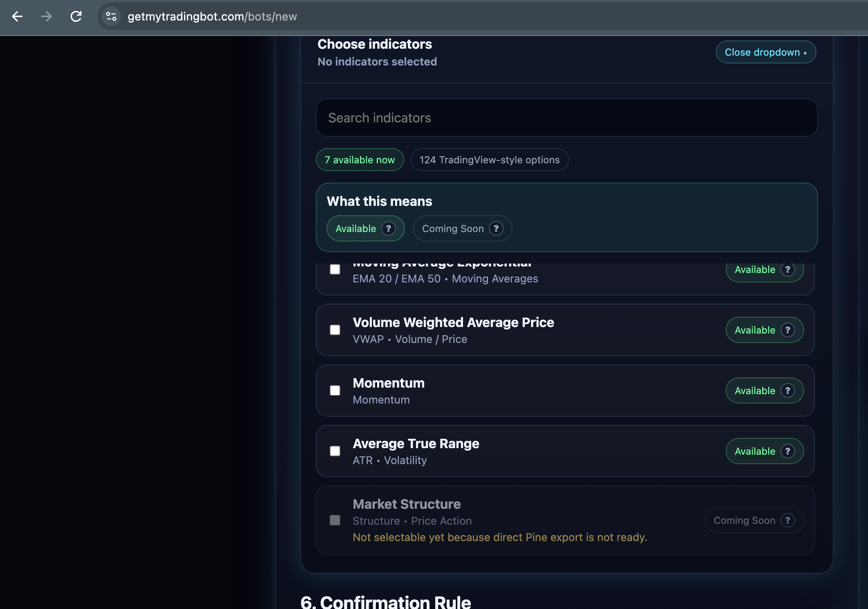Click 'ATR • Volatility' subtitle
Viewport: 868px width, 609px height.
coord(390,460)
